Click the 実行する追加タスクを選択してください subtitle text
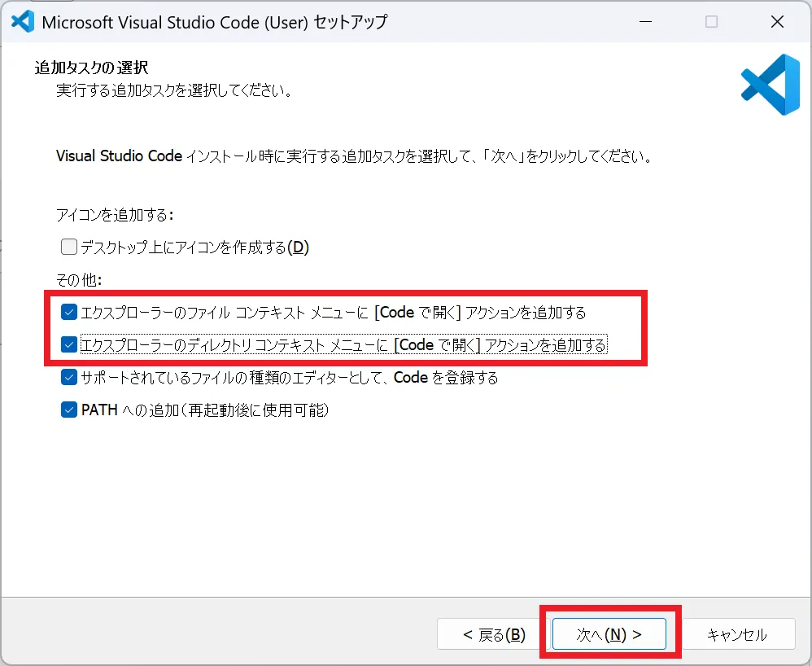The image size is (812, 666). [x=174, y=90]
